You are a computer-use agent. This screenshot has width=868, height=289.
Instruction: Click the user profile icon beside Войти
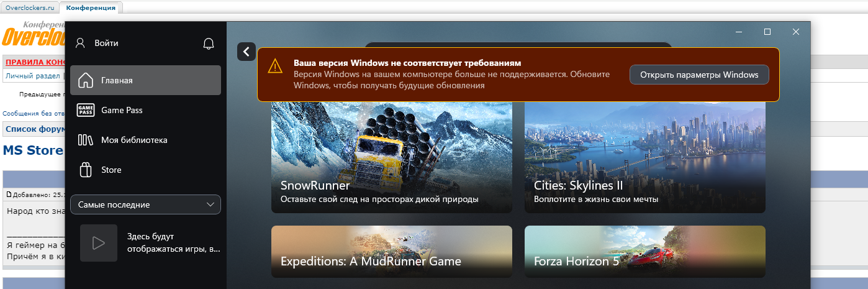click(x=79, y=44)
